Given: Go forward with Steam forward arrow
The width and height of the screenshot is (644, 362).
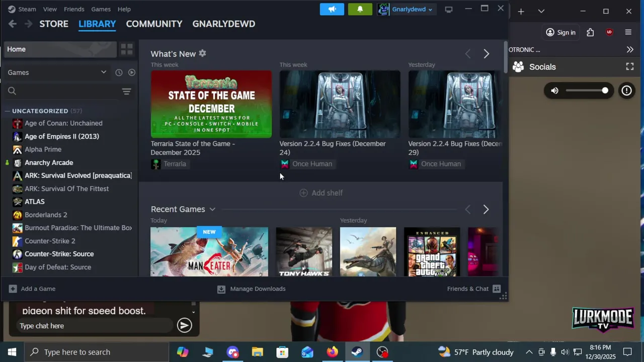Looking at the screenshot, I should pyautogui.click(x=29, y=24).
